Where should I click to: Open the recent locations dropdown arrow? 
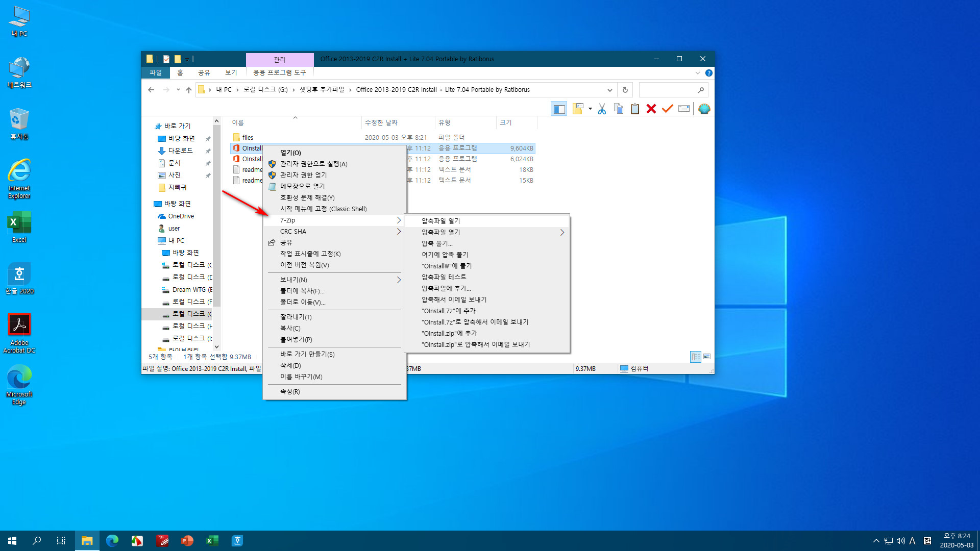[x=178, y=90]
